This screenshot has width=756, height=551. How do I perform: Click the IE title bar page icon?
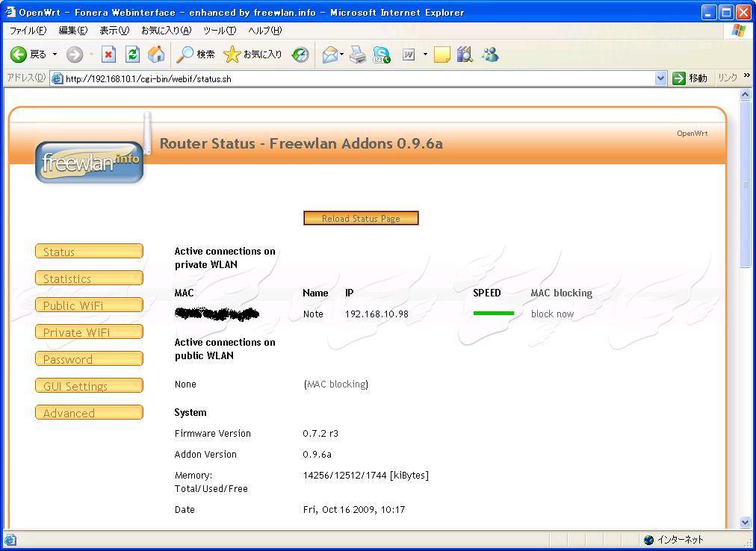tap(10, 11)
